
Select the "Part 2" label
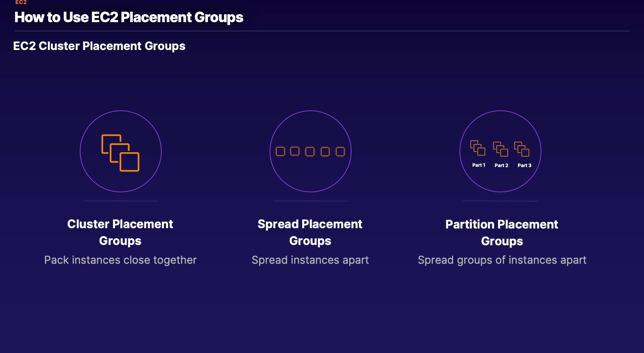pyautogui.click(x=501, y=165)
